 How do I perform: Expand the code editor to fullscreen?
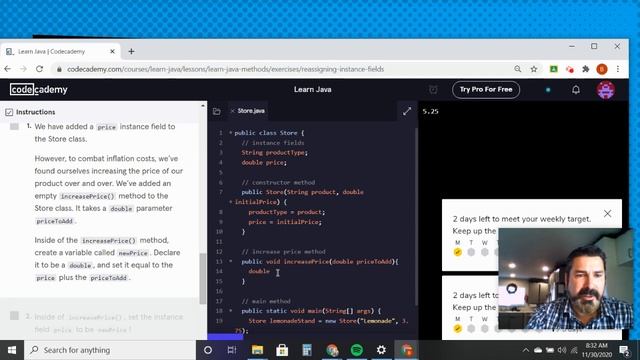coord(407,111)
